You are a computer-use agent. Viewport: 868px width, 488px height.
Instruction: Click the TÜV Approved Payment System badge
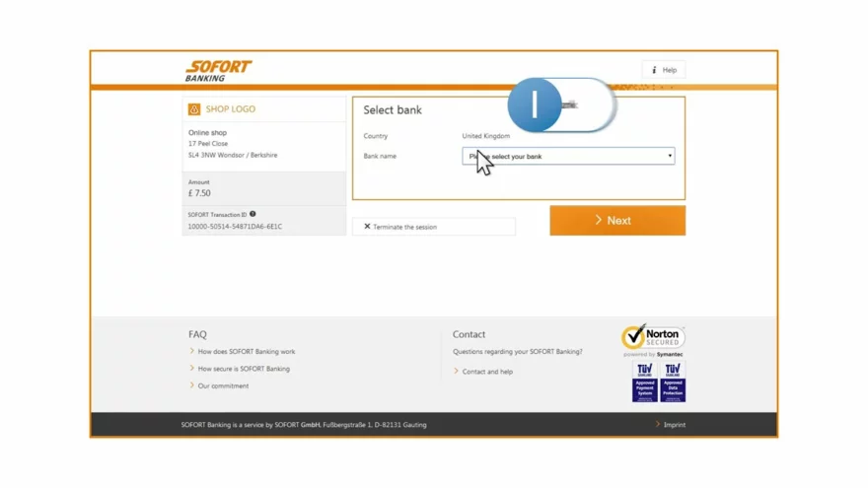[644, 381]
